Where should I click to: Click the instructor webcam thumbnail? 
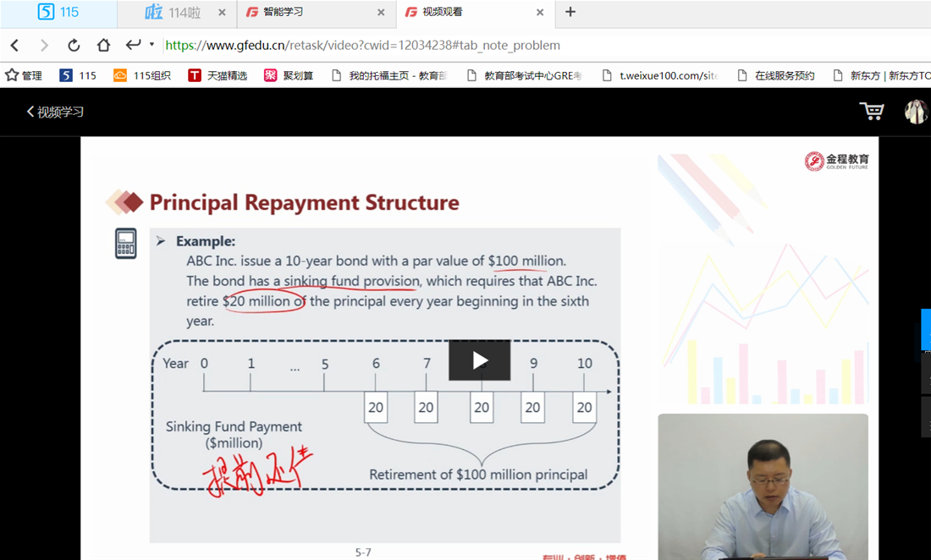pos(763,486)
